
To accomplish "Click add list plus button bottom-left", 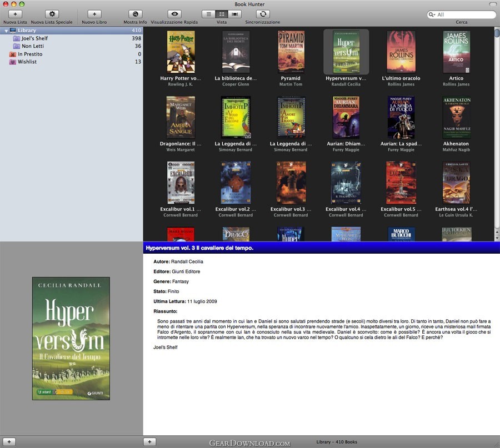I will [x=9, y=442].
